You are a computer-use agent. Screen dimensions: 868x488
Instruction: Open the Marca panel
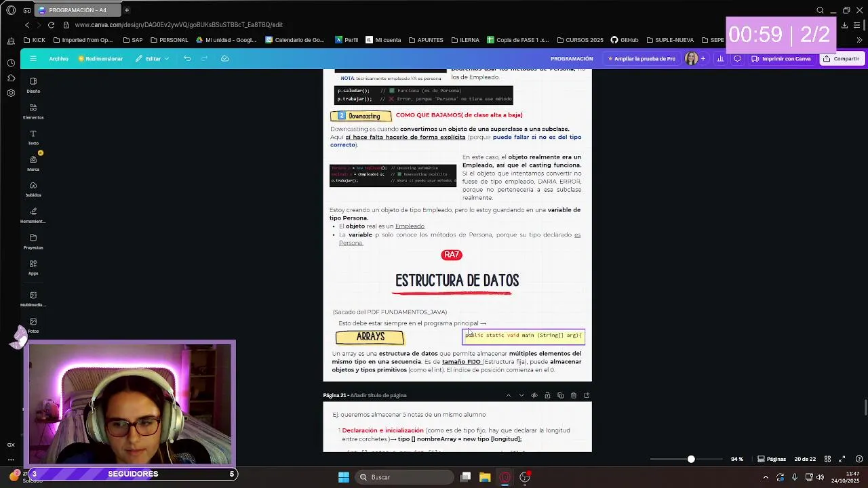(x=33, y=163)
